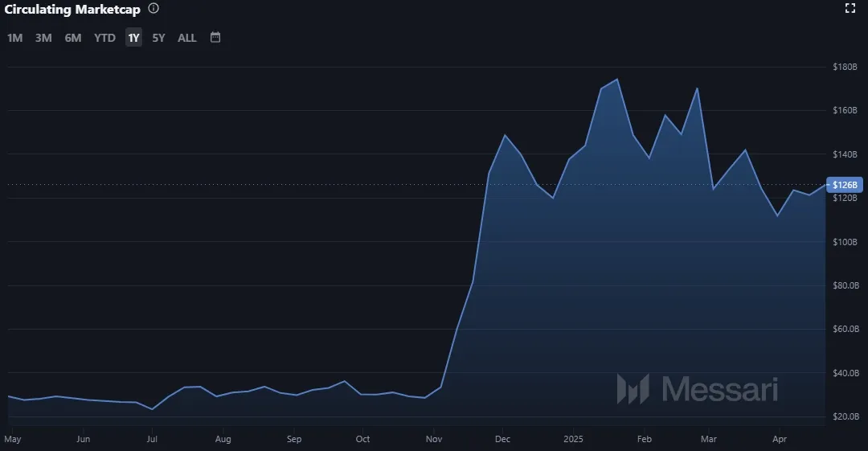Screen dimensions: 868x451
Task: Click the Aug label on x-axis
Action: pos(223,439)
